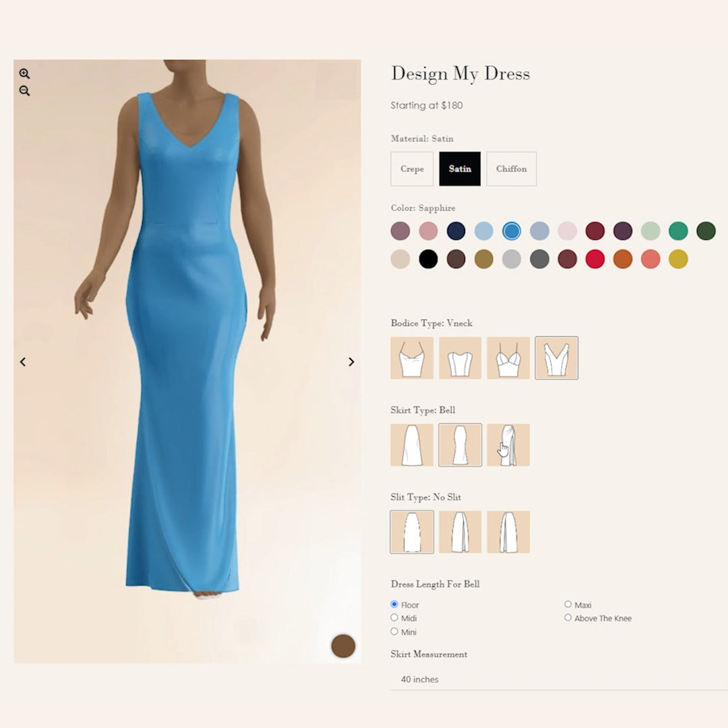This screenshot has height=728, width=728.
Task: Select Floor dress length
Action: pyautogui.click(x=394, y=604)
